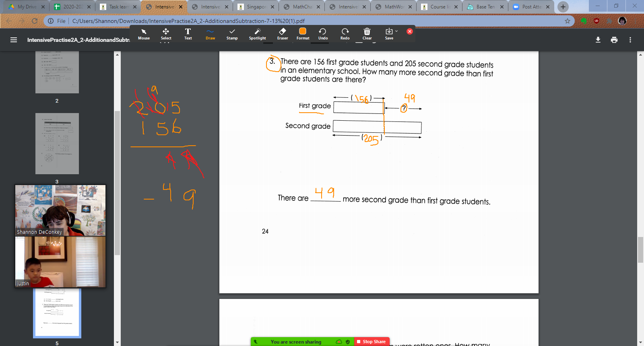
Task: Click the main document vertical scrollbar thumb
Action: (x=640, y=250)
